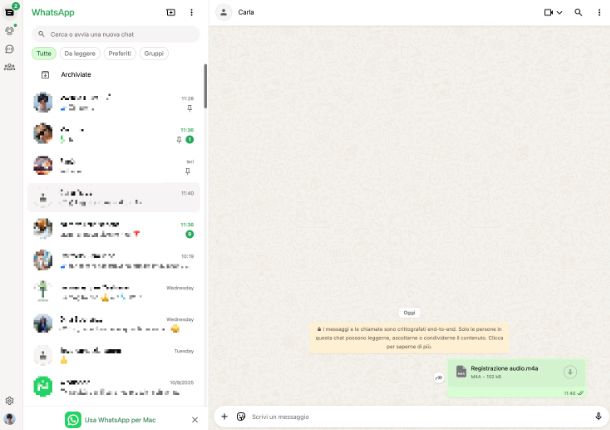This screenshot has height=430, width=610.
Task: Click the M4A file document icon
Action: tap(461, 371)
